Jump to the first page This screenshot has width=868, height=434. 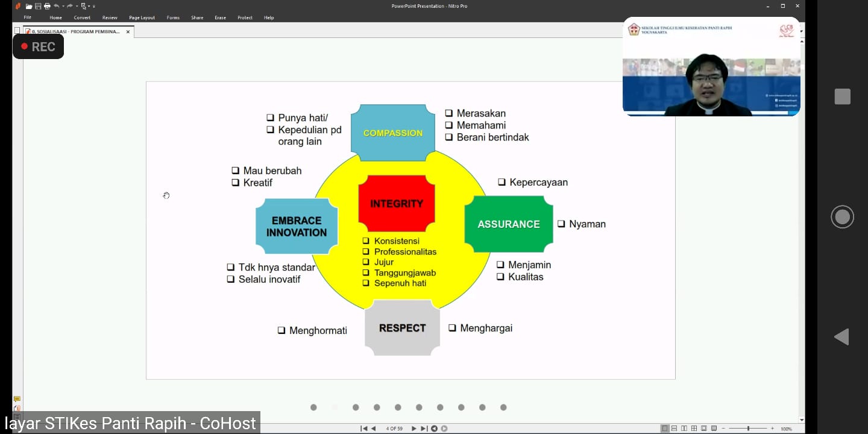(364, 429)
